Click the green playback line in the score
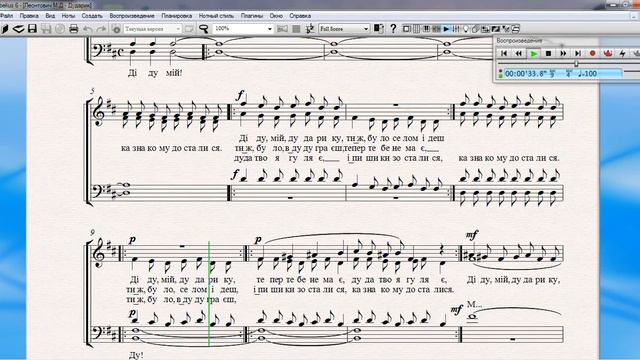This screenshot has height=360, width=640. pos(209,293)
